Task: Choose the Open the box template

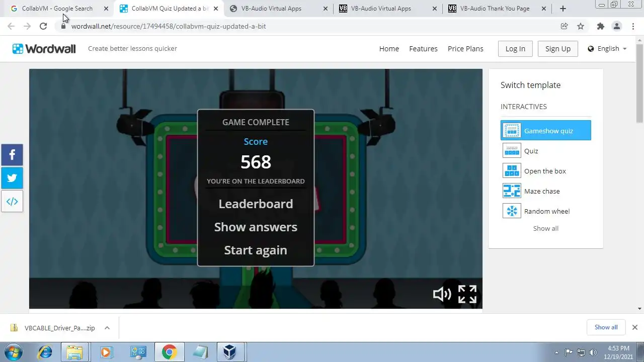Action: point(546,171)
